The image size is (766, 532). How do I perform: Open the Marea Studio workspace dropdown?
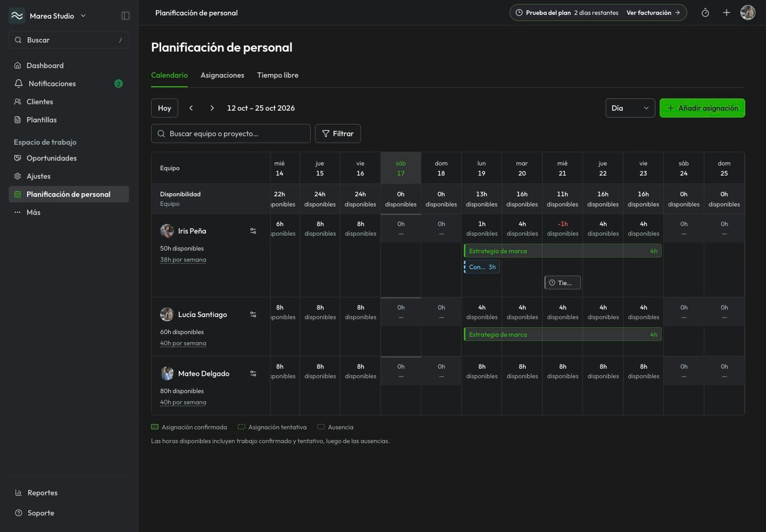point(48,16)
